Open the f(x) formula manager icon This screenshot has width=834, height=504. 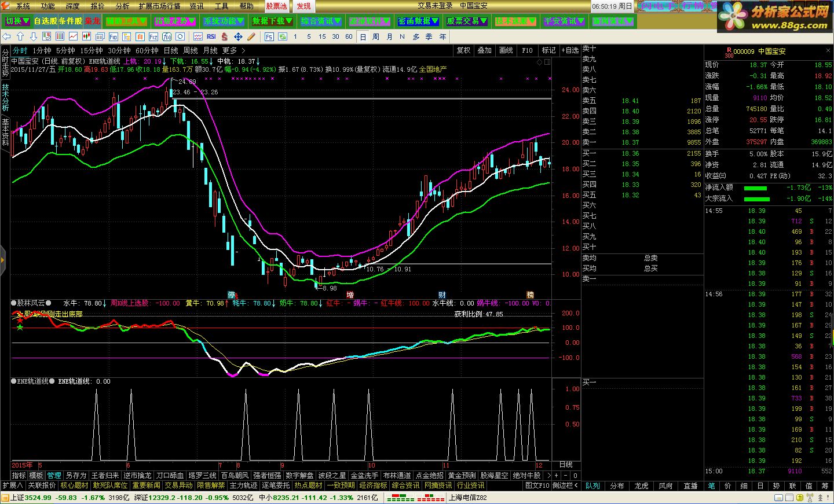click(x=167, y=36)
